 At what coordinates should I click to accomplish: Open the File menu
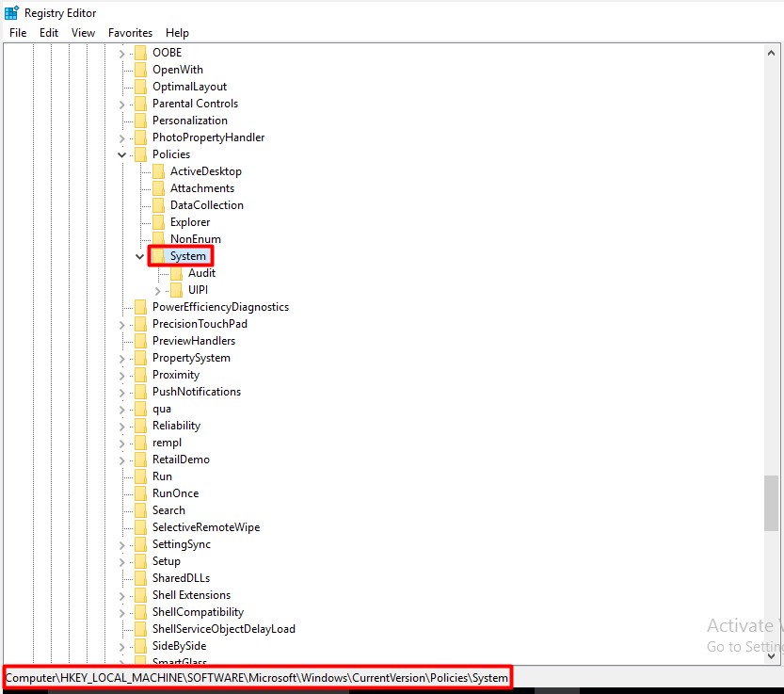tap(18, 33)
